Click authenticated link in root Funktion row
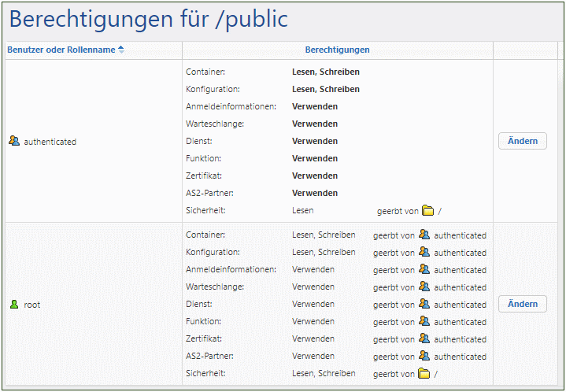The width and height of the screenshot is (566, 392). coord(460,322)
